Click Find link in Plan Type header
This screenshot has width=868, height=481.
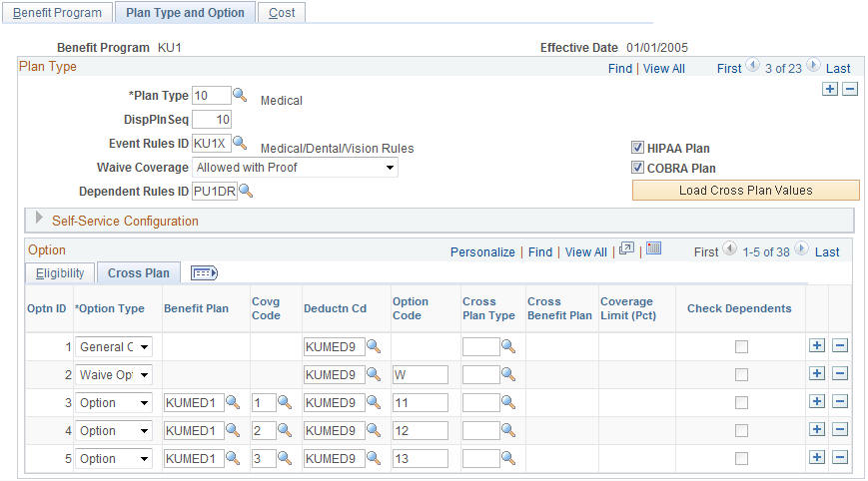tap(620, 69)
